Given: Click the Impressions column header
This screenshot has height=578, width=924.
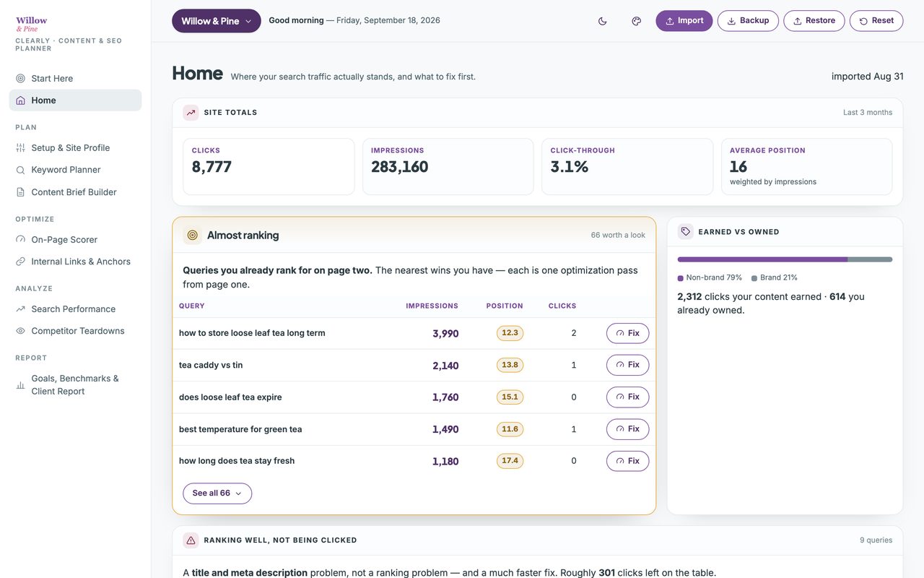Looking at the screenshot, I should coord(432,306).
